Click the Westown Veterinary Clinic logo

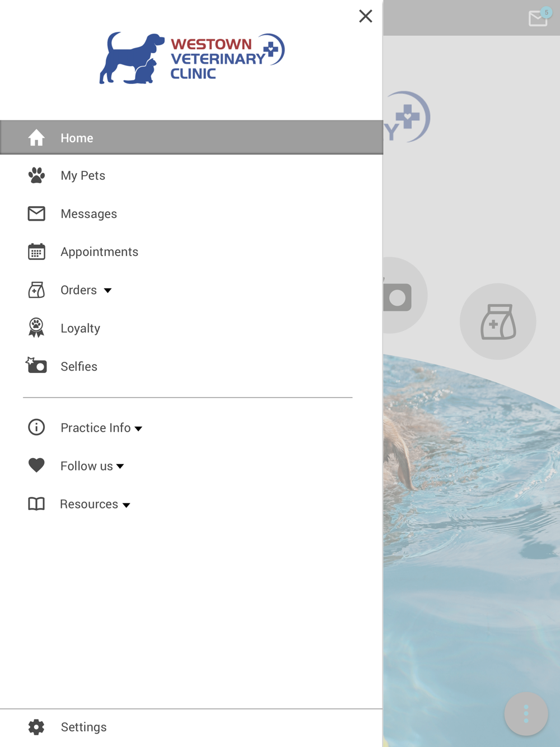192,58
